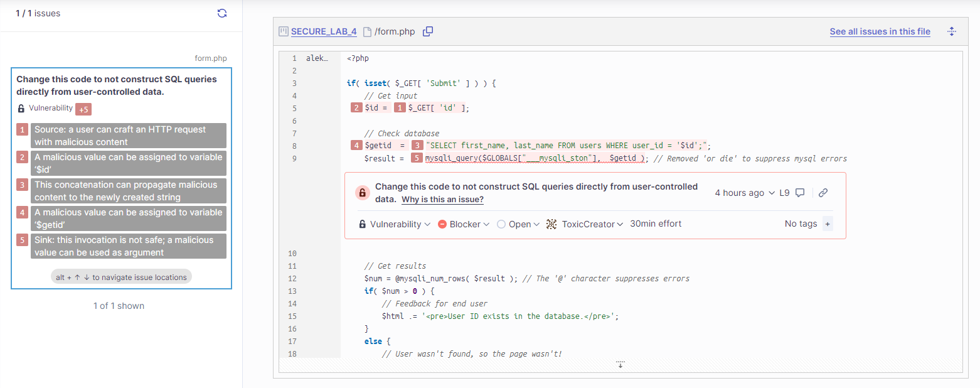Open Why is this an issue link

coord(442,200)
